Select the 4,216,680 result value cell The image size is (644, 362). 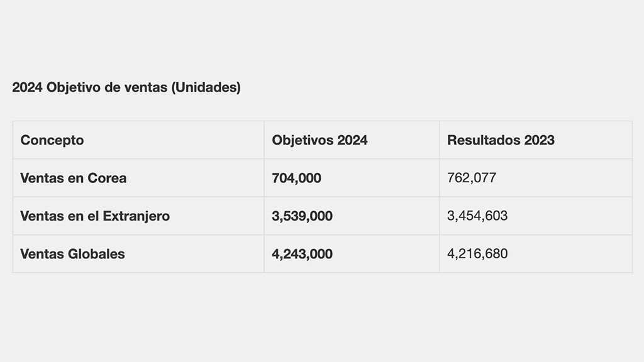pyautogui.click(x=536, y=254)
